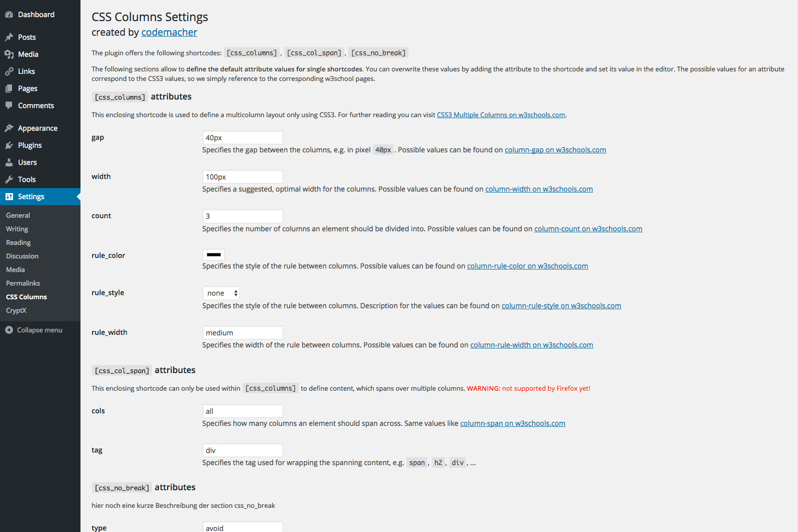The image size is (798, 532).
Task: Go to General settings submenu
Action: [18, 215]
